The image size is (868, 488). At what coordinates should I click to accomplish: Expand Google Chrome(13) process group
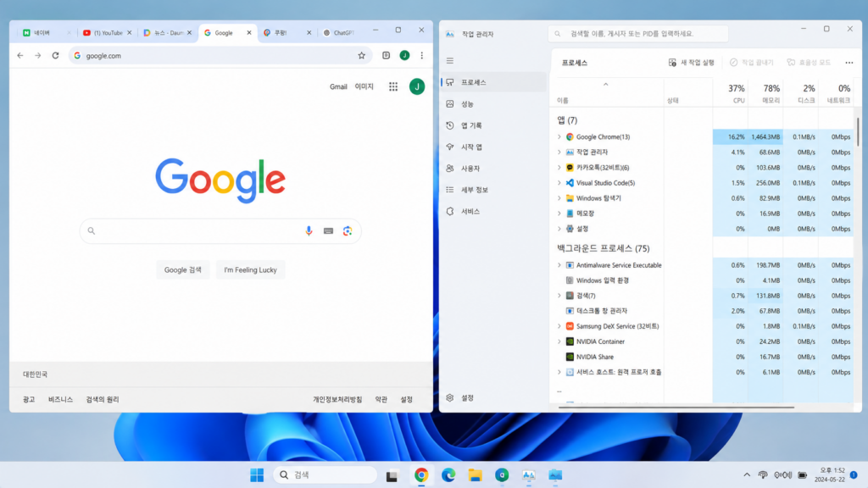[x=559, y=136]
